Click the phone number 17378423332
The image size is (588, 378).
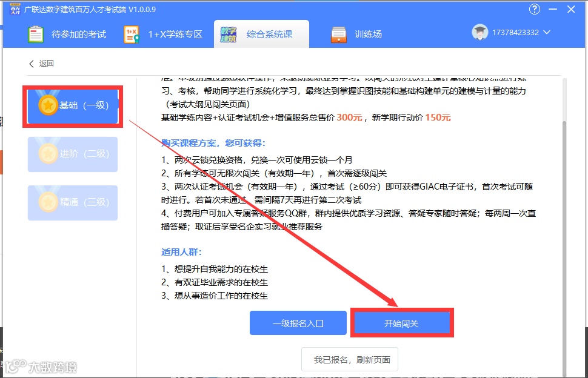[x=515, y=33]
